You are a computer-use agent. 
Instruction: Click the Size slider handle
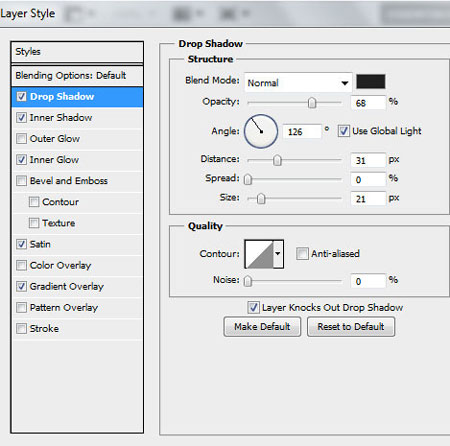tap(261, 199)
